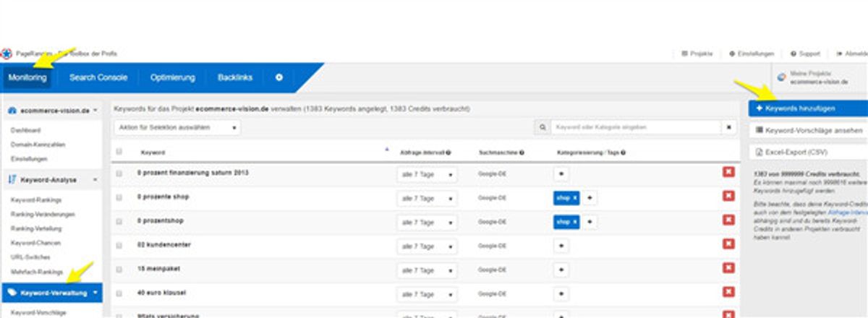
Task: Clear the keyword search with the X button
Action: click(729, 127)
